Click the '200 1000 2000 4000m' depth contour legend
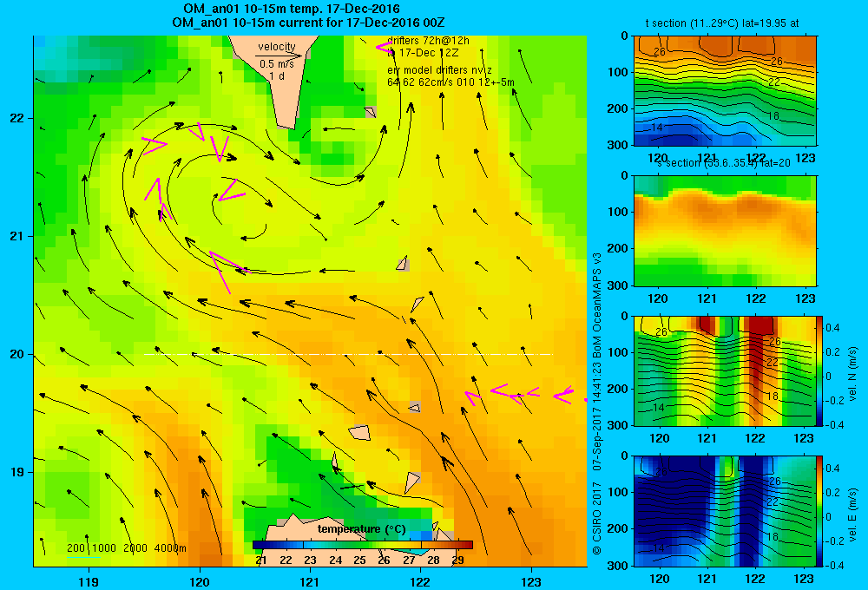Screen dimensions: 868x590 click(x=127, y=548)
